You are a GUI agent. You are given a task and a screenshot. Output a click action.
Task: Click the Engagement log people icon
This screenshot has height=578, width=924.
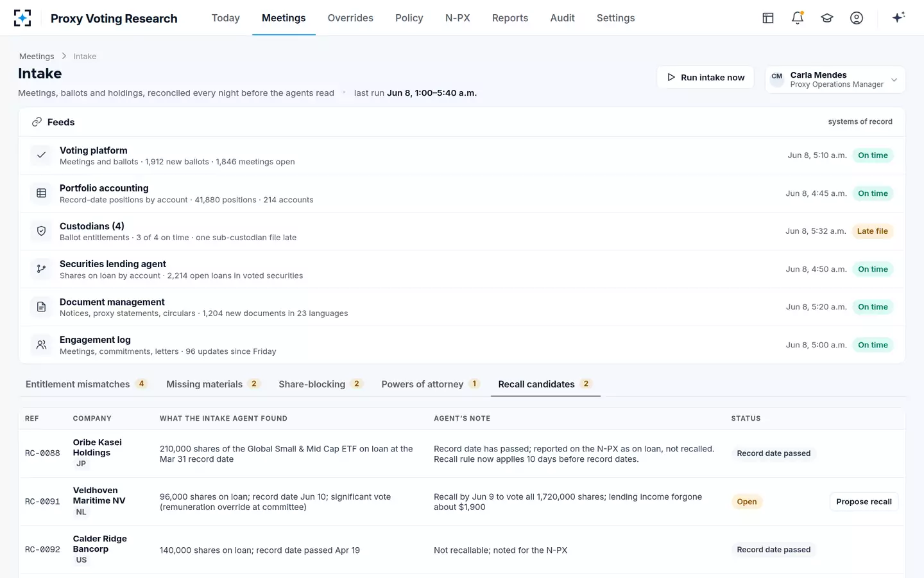(x=41, y=345)
